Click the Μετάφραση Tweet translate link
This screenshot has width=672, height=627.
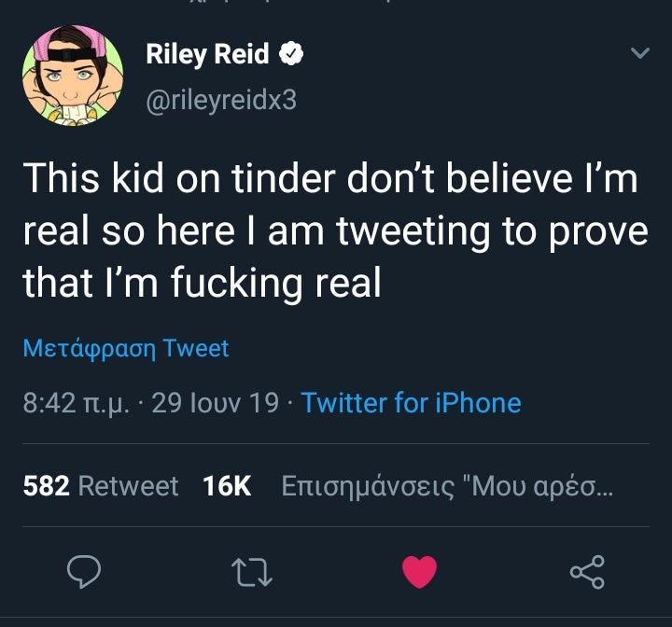click(126, 349)
